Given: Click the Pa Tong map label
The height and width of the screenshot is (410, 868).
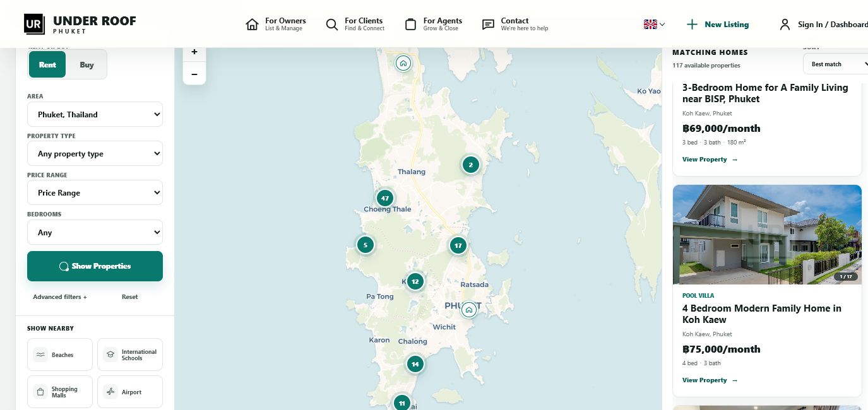Looking at the screenshot, I should pos(380,296).
